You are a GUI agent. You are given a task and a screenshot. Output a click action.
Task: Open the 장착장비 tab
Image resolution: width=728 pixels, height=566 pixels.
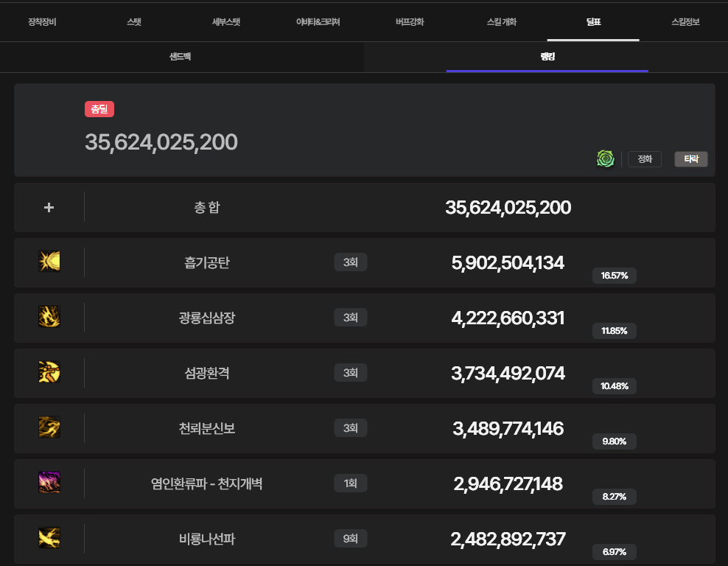(x=42, y=21)
